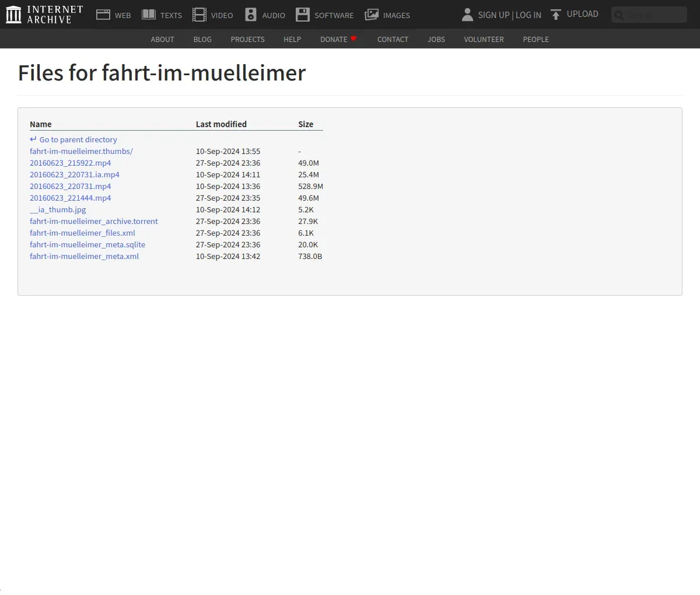Open the VOLUNTEER menu item
This screenshot has height=595, width=700.
coord(484,39)
